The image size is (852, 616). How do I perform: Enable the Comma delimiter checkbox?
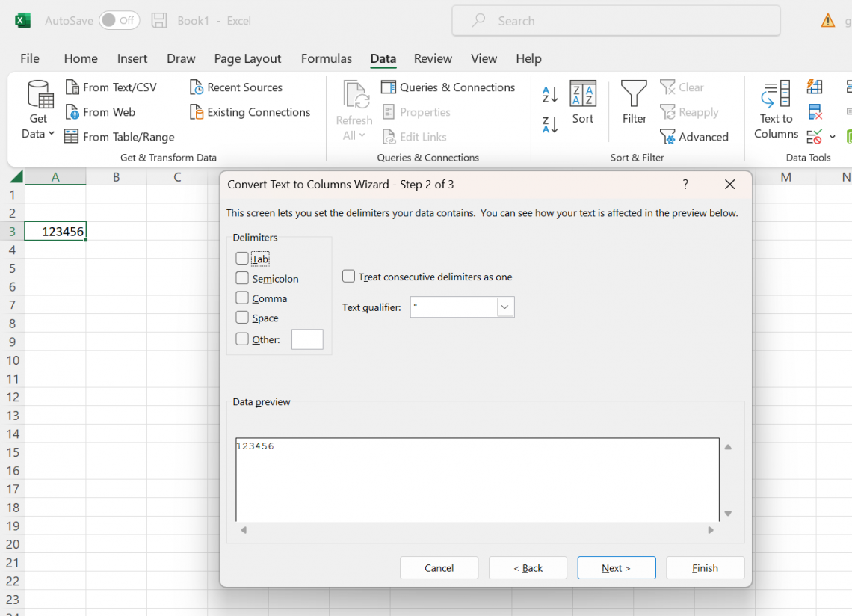coord(242,298)
